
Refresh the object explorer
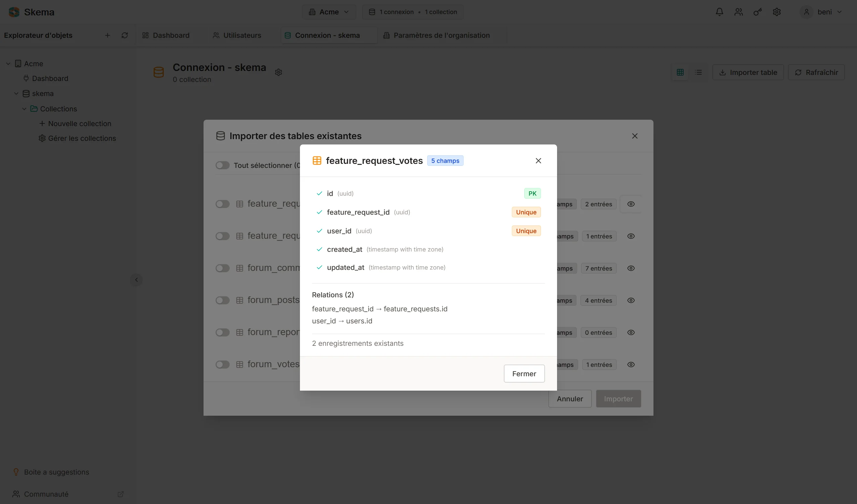(x=125, y=35)
